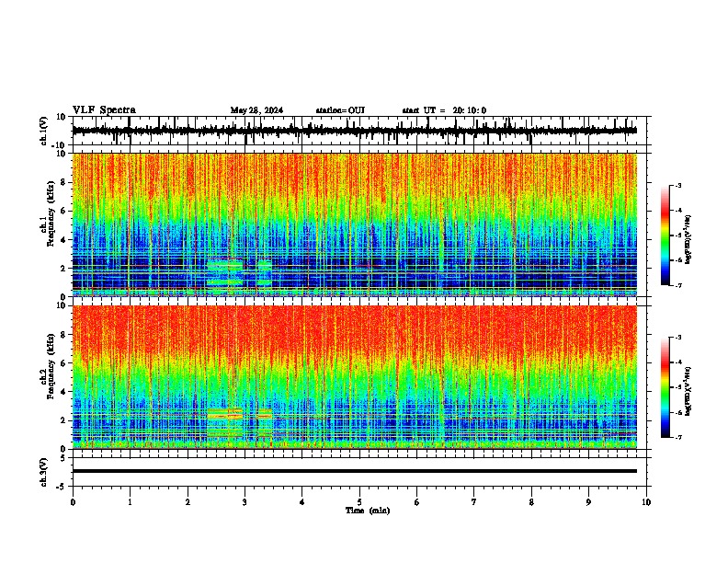728x563 pixels.
Task: Click the 'ch.3(V)' axis label
Action: tap(44, 472)
